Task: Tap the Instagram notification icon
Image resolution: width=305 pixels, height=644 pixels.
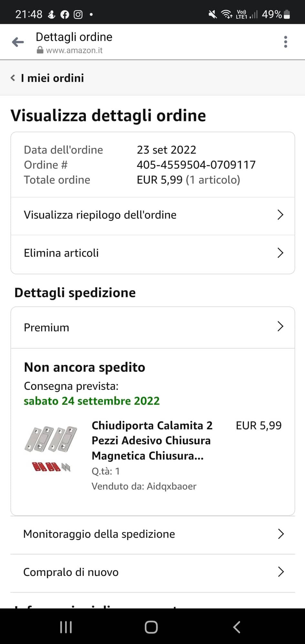Action: [78, 15]
